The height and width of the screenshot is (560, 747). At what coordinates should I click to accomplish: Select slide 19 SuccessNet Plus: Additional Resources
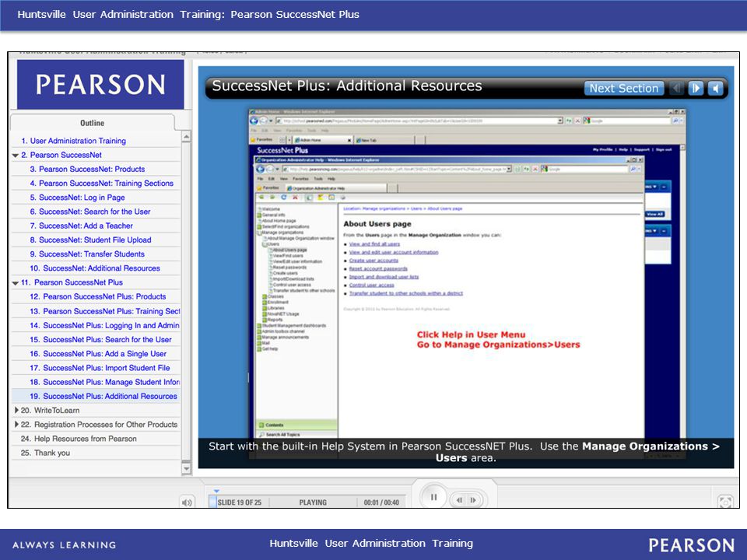103,396
